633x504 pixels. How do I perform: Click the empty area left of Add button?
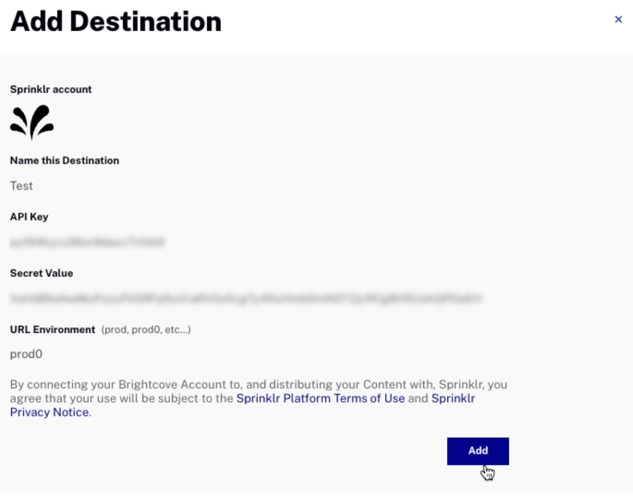[250, 451]
